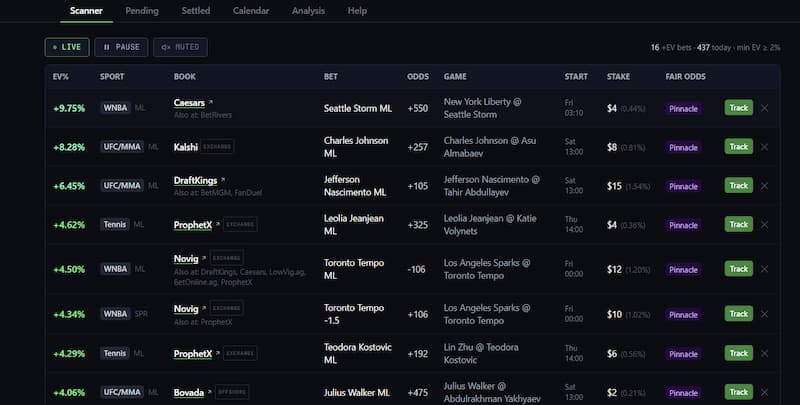Click Pinnacle badge in Charles Johnson row

683,147
